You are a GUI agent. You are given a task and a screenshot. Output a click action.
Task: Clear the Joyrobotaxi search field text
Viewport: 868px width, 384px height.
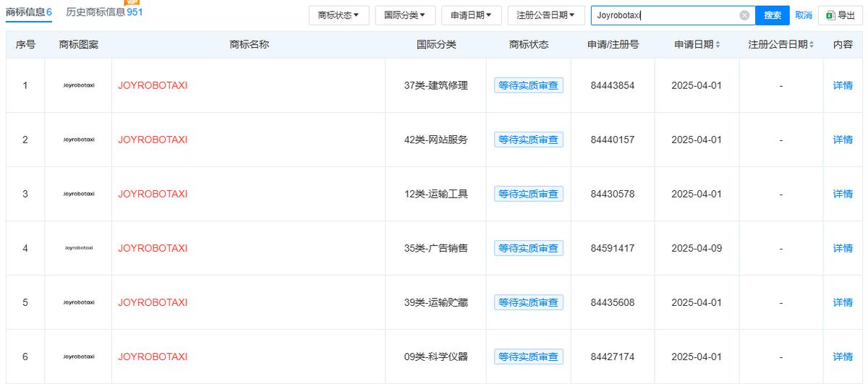tap(744, 15)
